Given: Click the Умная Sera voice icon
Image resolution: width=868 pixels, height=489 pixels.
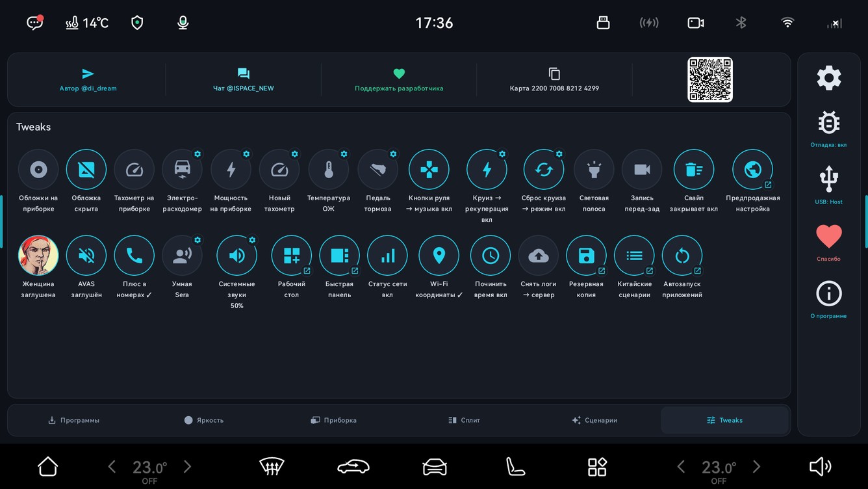Looking at the screenshot, I should coord(183,256).
